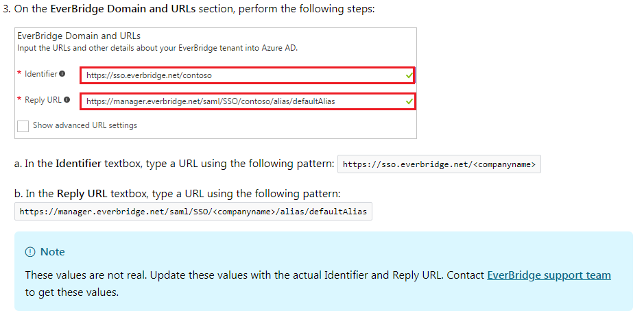This screenshot has width=644, height=315.
Task: Click the green checkmark in Identifier field
Action: (409, 75)
